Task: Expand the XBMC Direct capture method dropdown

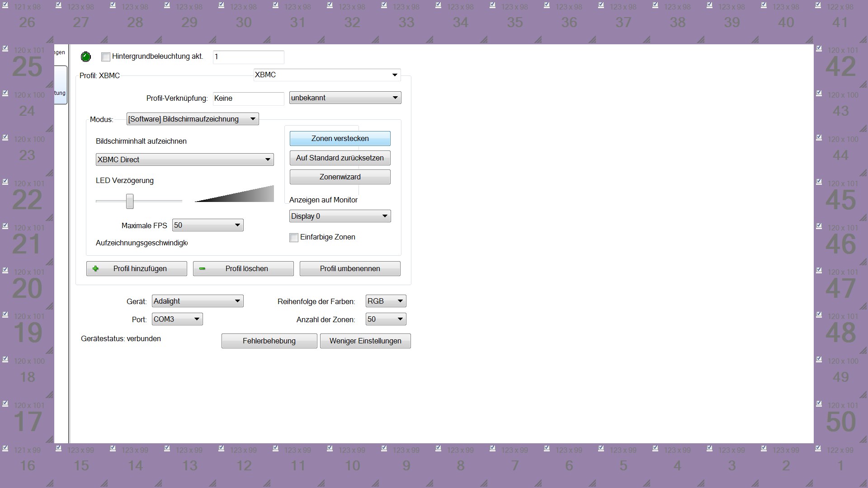Action: point(184,160)
